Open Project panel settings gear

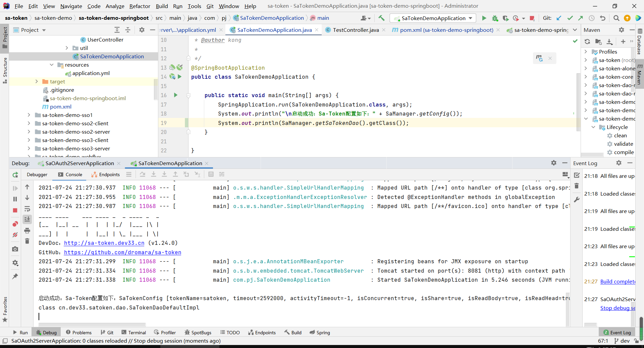click(142, 30)
